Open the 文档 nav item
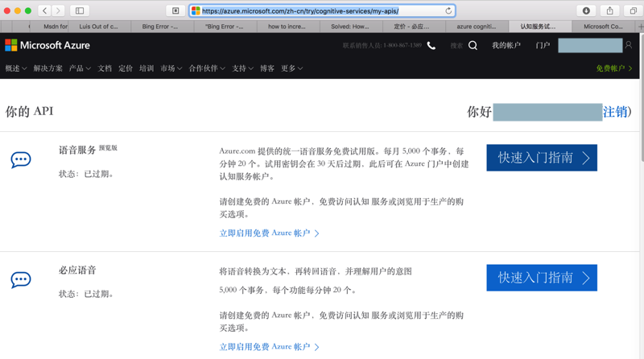The image size is (644, 359). click(105, 68)
